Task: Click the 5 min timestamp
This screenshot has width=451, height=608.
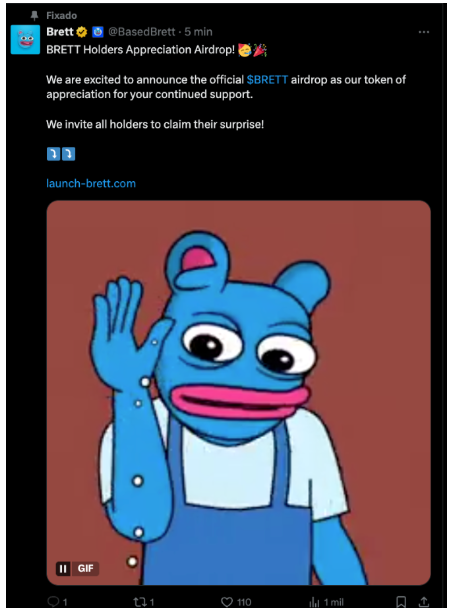Action: (199, 32)
